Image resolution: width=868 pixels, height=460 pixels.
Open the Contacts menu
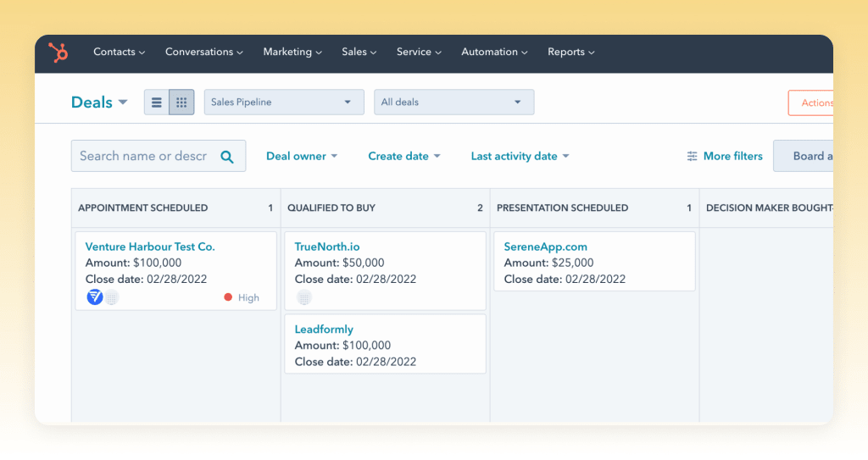coord(119,52)
